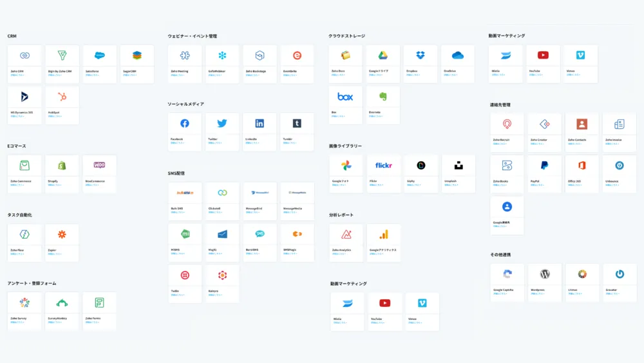
Task: Open the Google Contacts person icon
Action: click(x=507, y=207)
